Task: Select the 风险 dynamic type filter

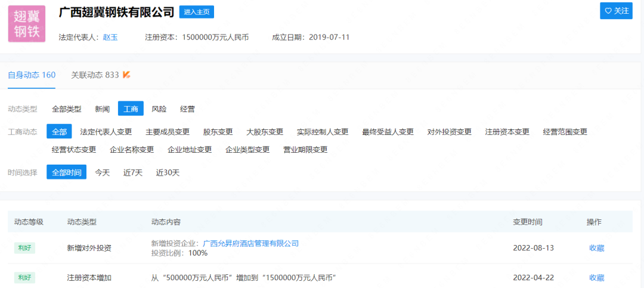Action: (x=159, y=109)
